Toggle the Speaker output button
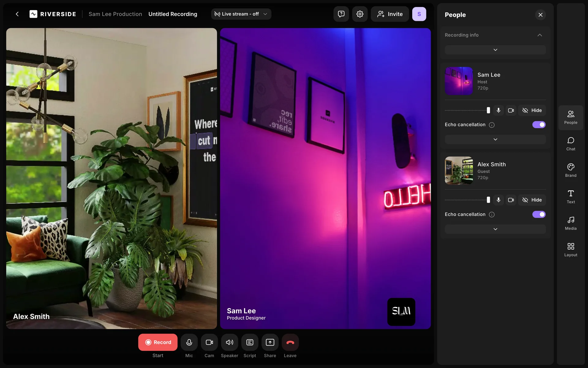This screenshot has width=588, height=368. 229,342
